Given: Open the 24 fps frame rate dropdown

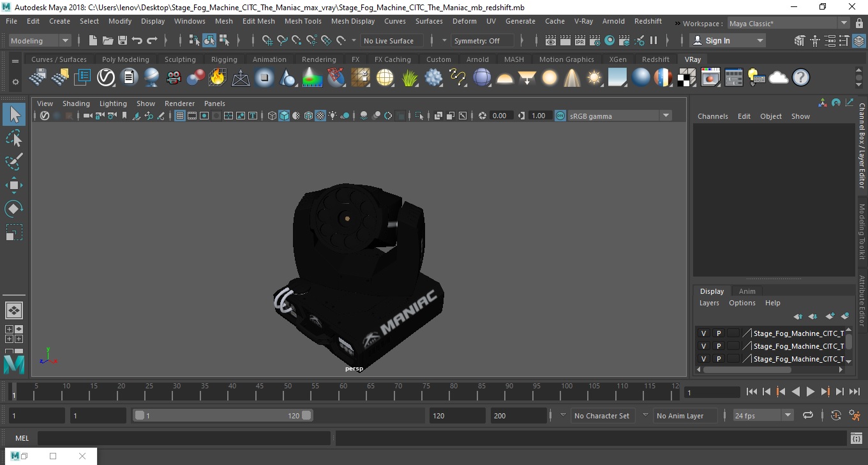Looking at the screenshot, I should tap(763, 415).
